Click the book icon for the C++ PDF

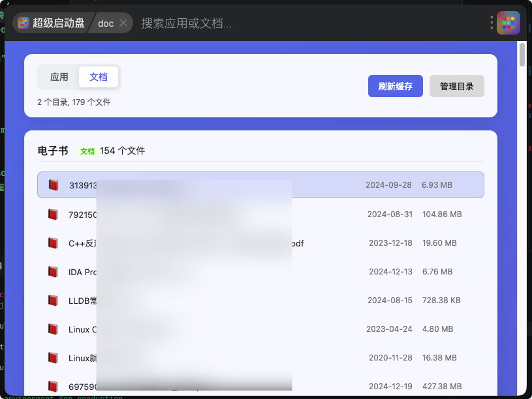click(x=53, y=243)
